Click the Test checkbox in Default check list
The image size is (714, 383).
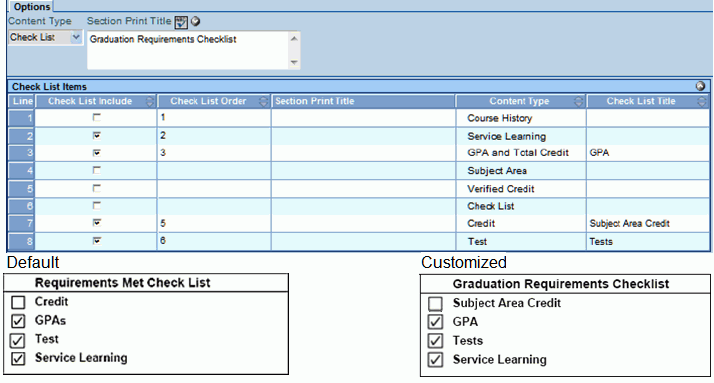click(18, 340)
